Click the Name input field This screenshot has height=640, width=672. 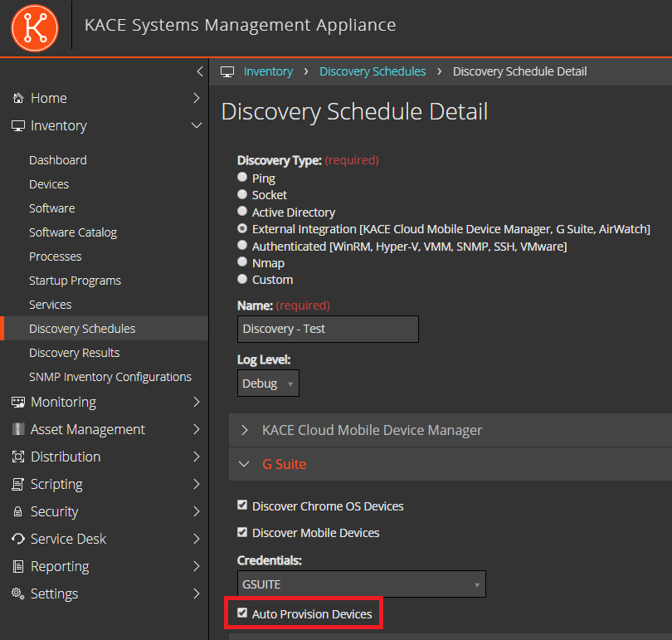[328, 330]
